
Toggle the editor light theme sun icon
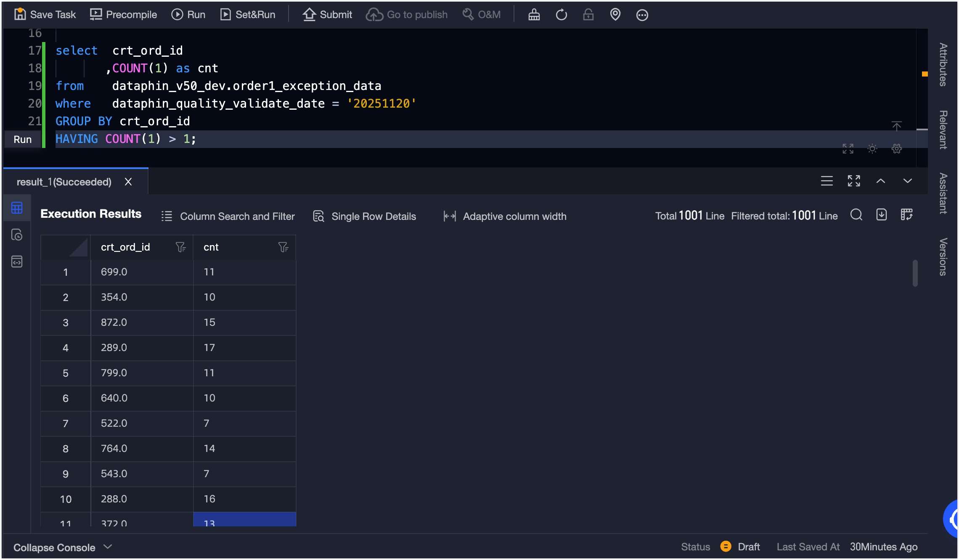point(872,149)
